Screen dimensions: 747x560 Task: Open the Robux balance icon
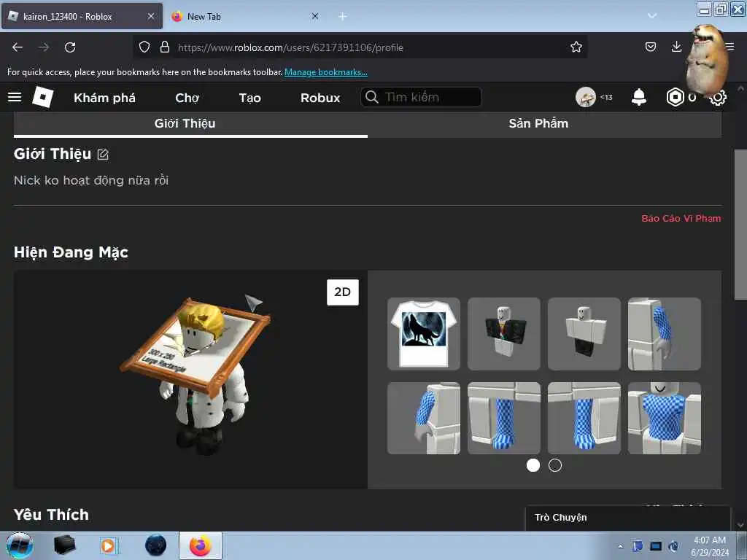point(675,97)
